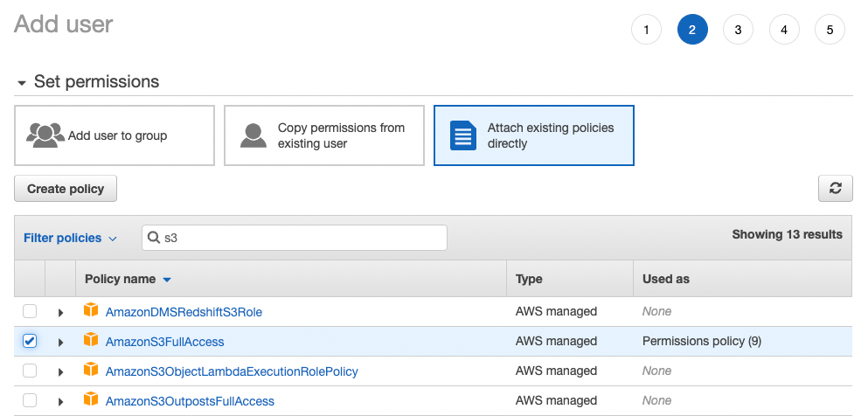The height and width of the screenshot is (416, 868).
Task: Click the AmazonDMSRedshiftS3Role policy cube icon
Action: tap(91, 310)
